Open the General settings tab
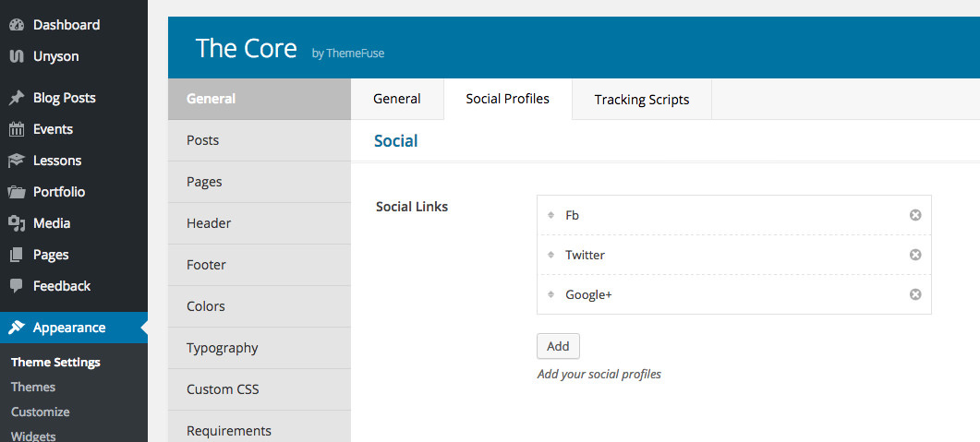This screenshot has height=442, width=980. coord(397,99)
